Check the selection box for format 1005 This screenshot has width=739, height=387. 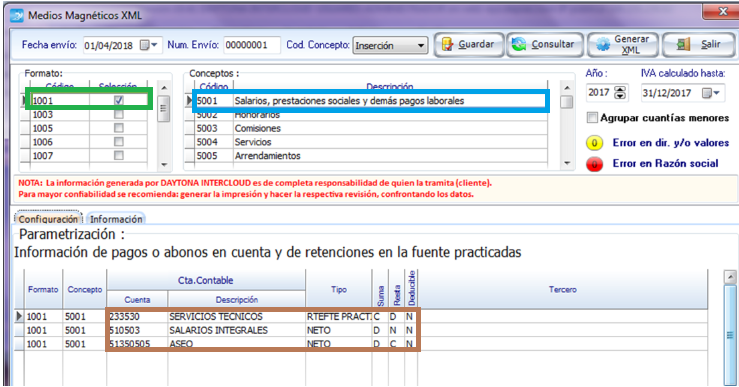[x=119, y=128]
